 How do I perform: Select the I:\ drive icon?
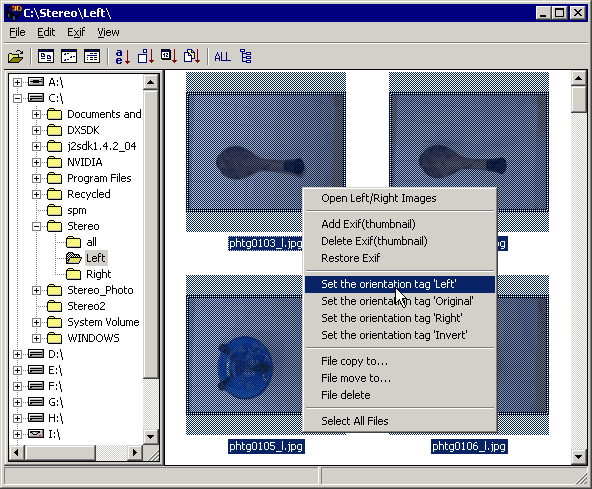[36, 434]
